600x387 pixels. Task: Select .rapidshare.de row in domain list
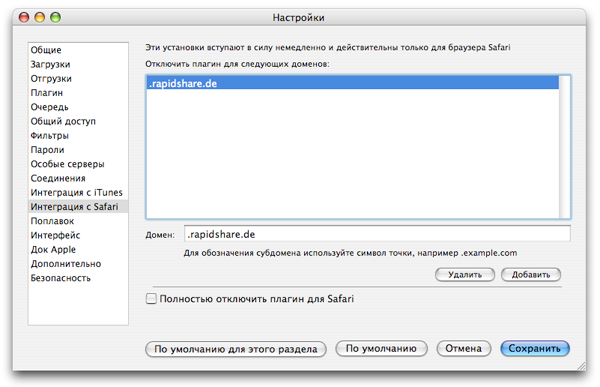[x=352, y=83]
